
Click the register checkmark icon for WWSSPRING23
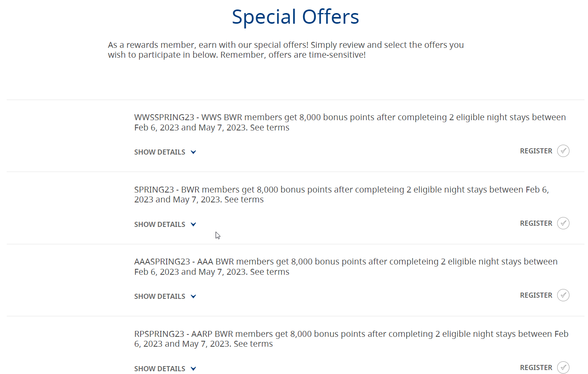coord(564,151)
